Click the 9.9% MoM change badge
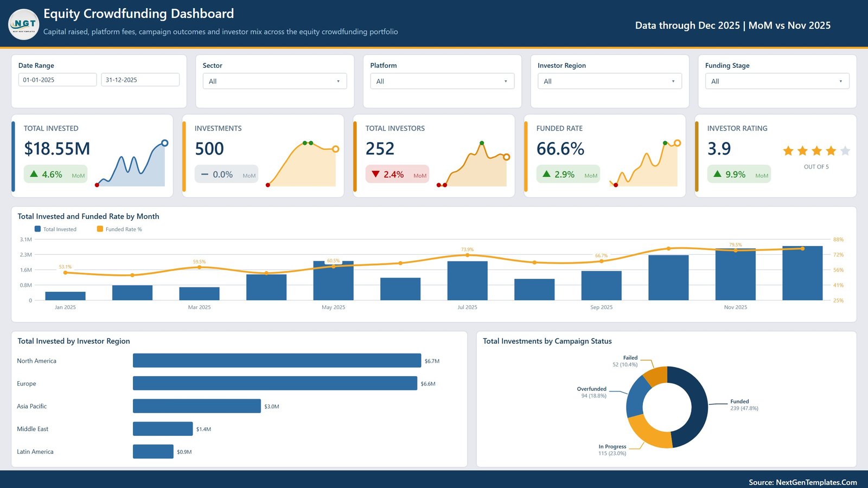This screenshot has width=868, height=488. 739,174
